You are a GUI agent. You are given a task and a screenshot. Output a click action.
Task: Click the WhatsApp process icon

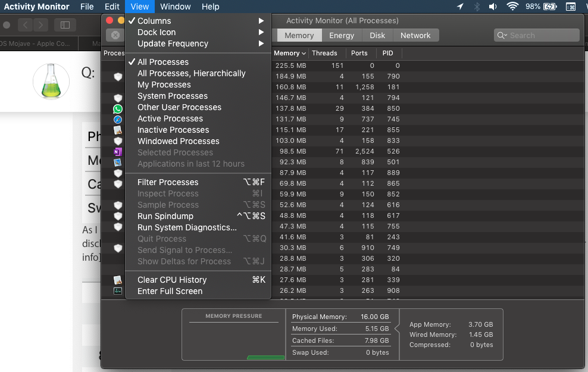[118, 109]
